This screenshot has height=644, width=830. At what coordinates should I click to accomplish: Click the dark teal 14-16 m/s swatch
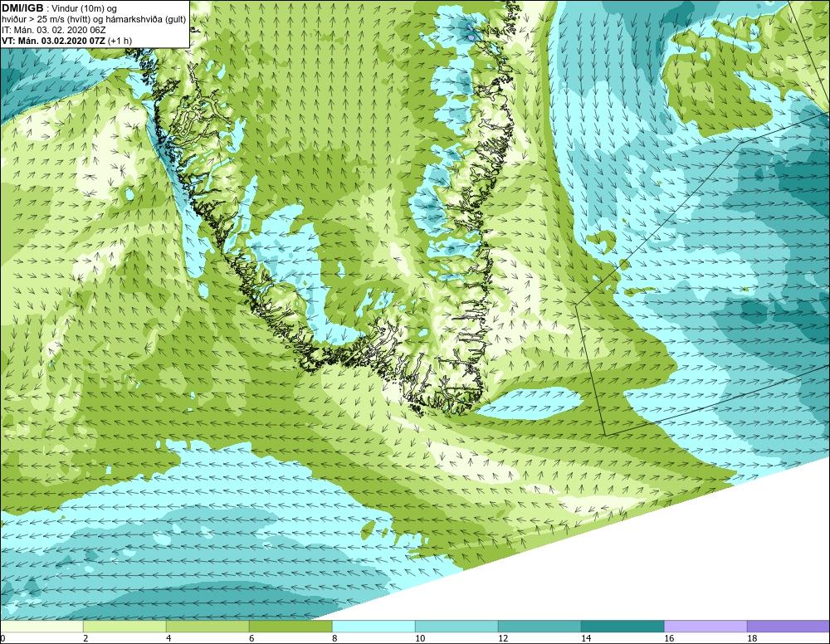(622, 627)
